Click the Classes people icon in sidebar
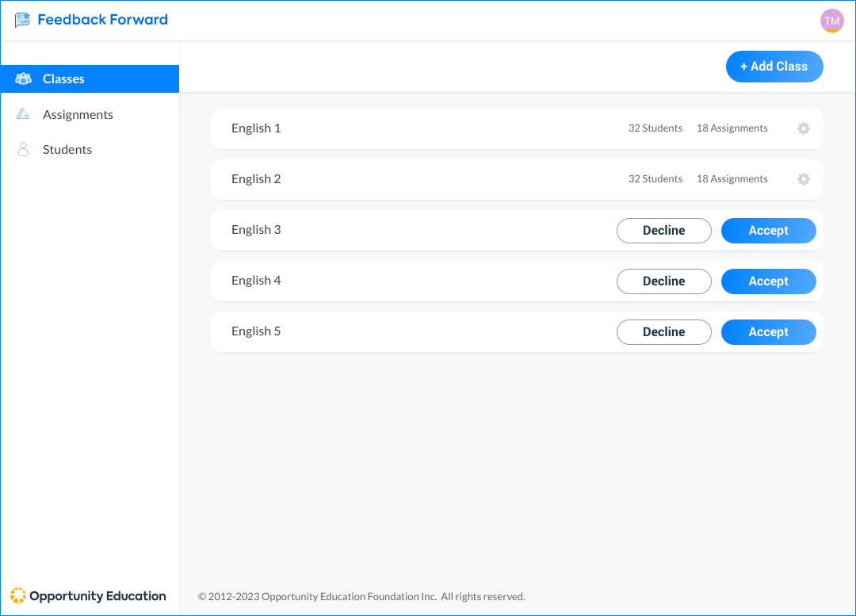 (x=24, y=78)
